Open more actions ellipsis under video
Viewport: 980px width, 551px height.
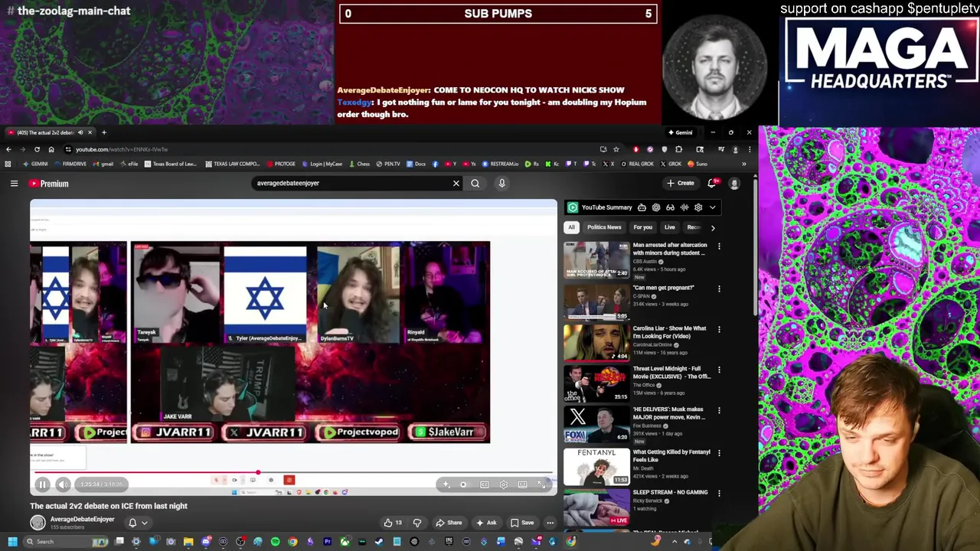[550, 523]
